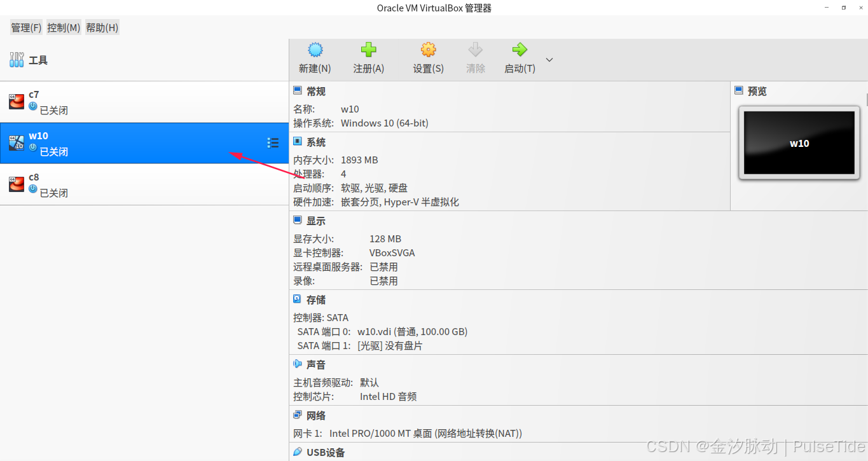Start the VM with the 启动 arrow icon
868x461 pixels.
click(520, 50)
